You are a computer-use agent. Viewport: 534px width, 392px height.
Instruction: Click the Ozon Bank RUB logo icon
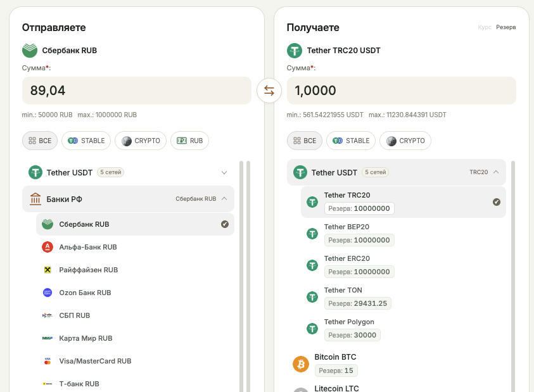pos(48,293)
